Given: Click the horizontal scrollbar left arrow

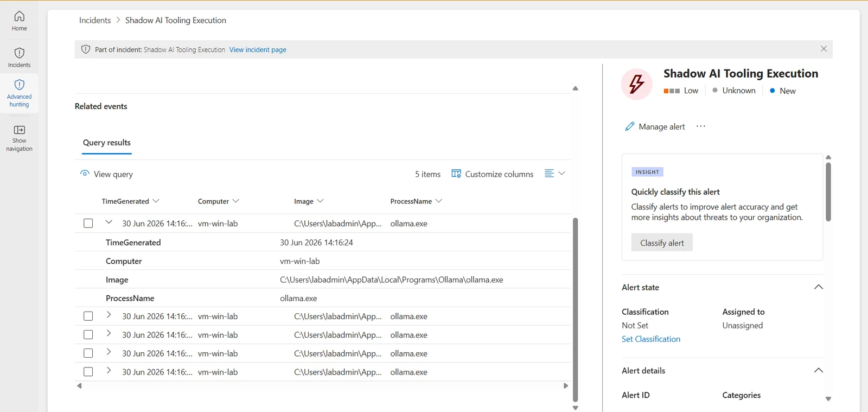Looking at the screenshot, I should click(79, 386).
